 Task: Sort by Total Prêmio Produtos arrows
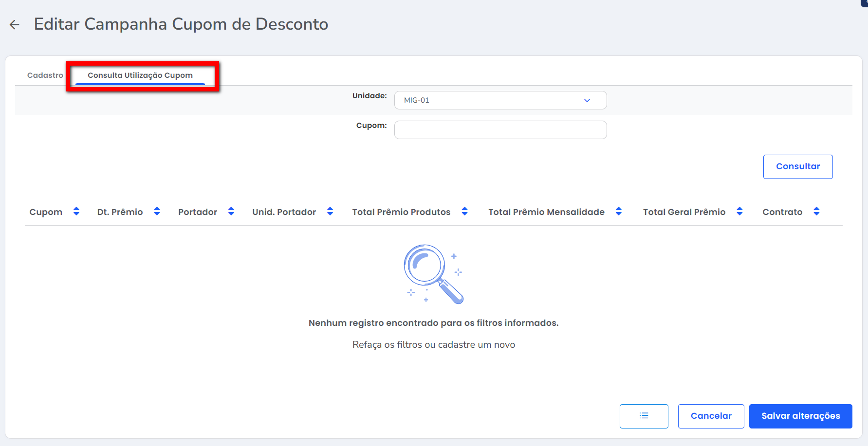[464, 211]
